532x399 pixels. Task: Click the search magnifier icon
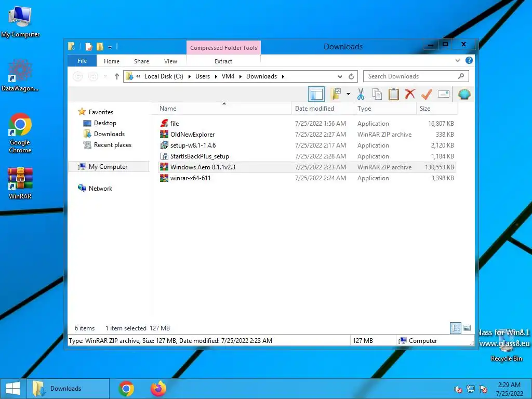tap(461, 76)
